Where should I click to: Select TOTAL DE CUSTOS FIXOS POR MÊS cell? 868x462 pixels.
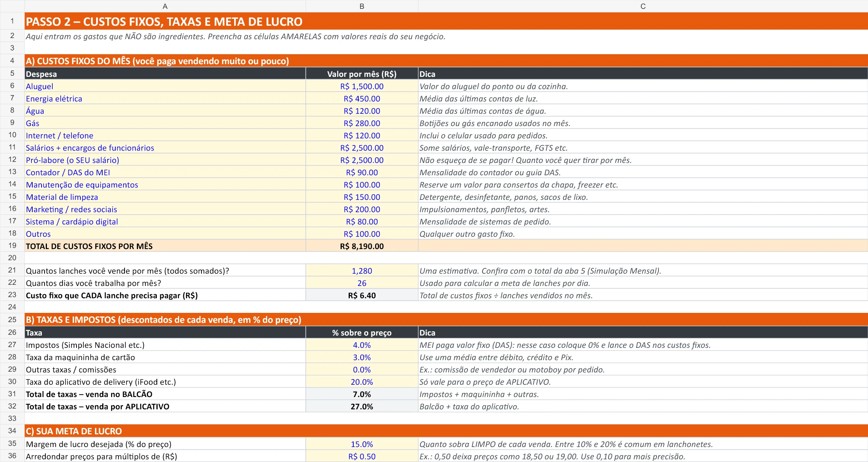(165, 246)
